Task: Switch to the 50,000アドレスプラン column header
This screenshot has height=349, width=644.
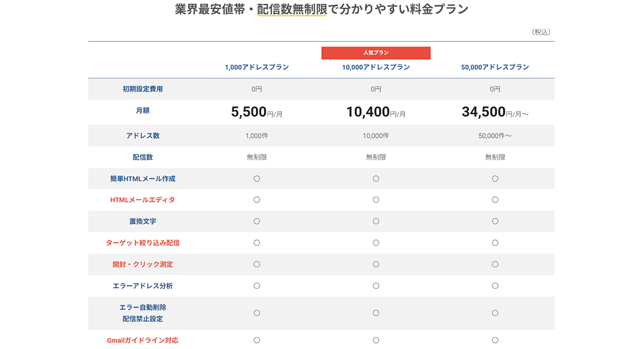Action: point(494,67)
